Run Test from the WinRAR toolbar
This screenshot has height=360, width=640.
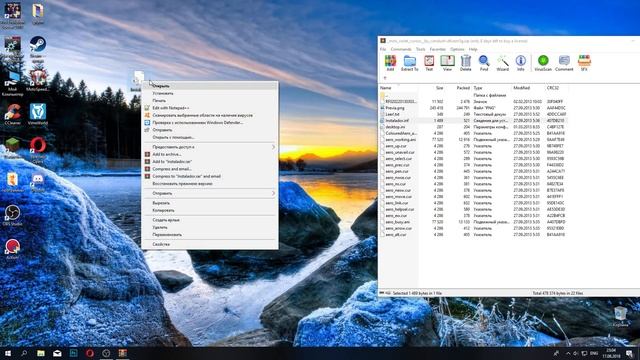coord(429,63)
